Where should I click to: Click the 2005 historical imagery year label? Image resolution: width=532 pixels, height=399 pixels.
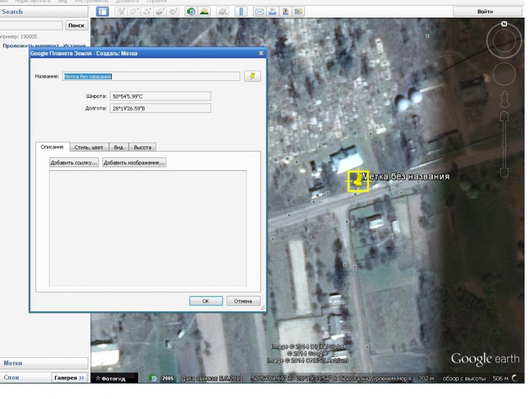click(x=168, y=378)
